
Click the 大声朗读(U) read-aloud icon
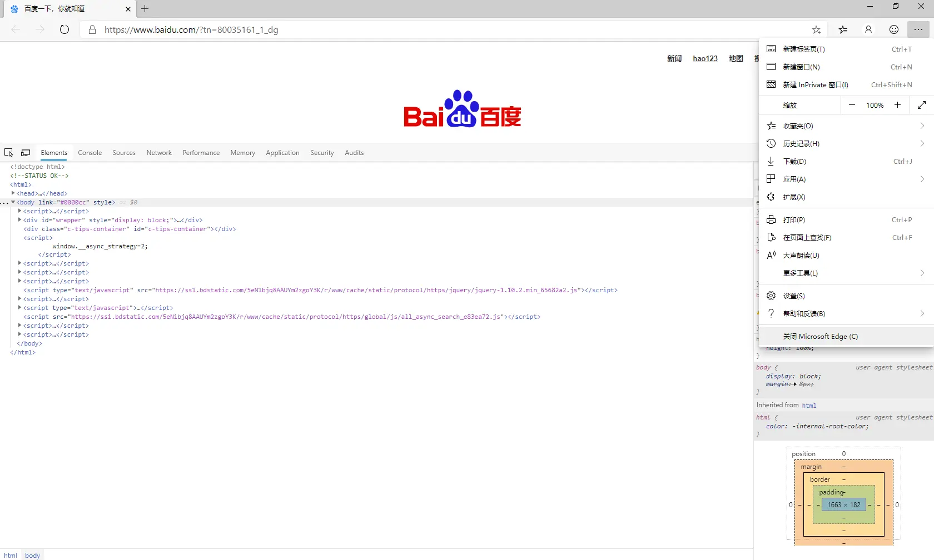[x=771, y=255]
